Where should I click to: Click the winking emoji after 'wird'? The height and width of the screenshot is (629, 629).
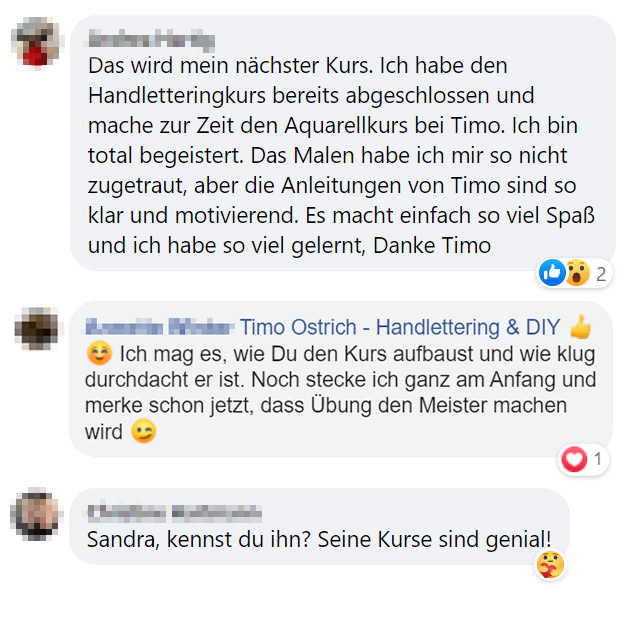143,431
